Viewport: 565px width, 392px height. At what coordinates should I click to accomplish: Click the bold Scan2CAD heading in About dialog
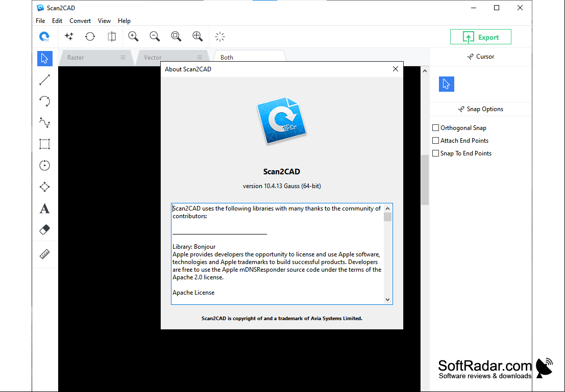(282, 172)
